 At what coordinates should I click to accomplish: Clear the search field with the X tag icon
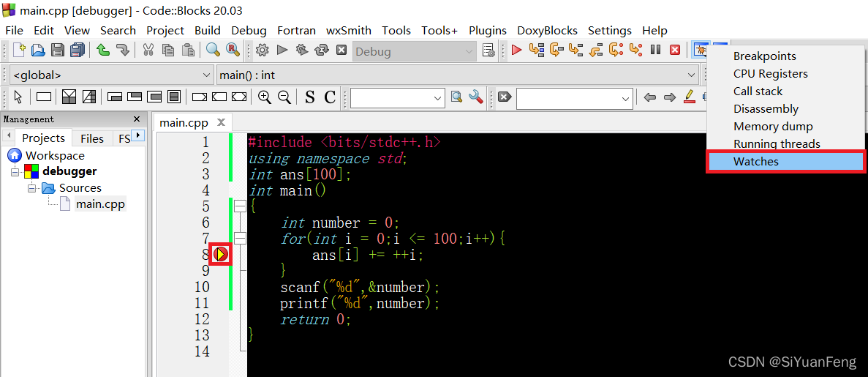click(x=504, y=97)
